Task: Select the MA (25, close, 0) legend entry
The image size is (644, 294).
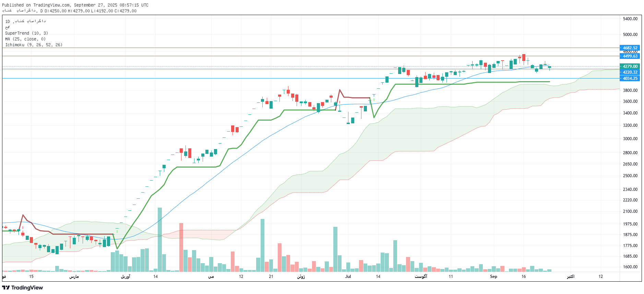Action: point(25,39)
